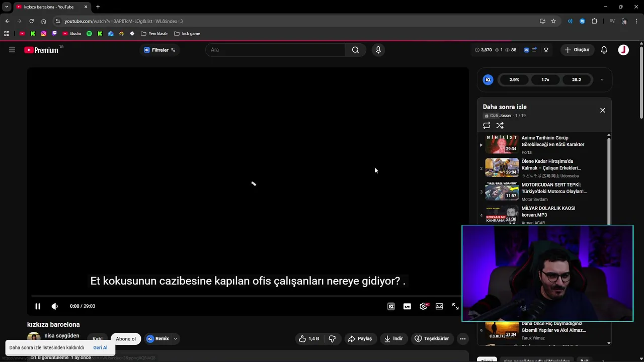Viewport: 644px width, 362px height.
Task: Reload the page
Action: [x=31, y=21]
